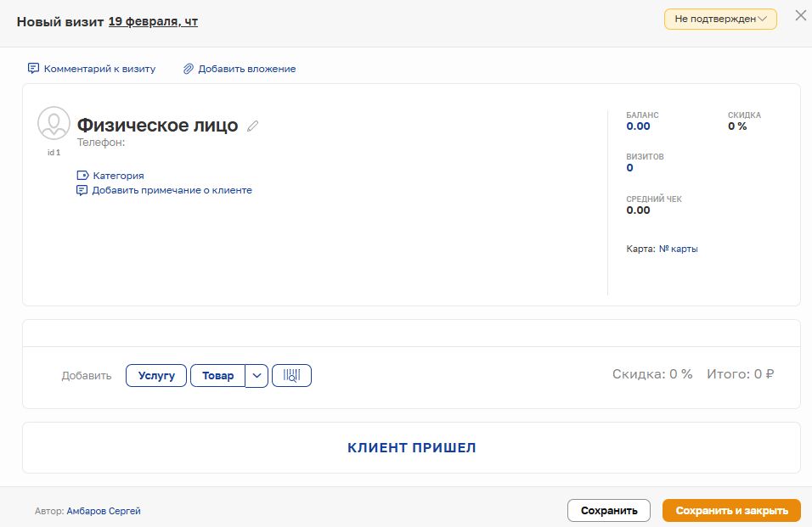Viewport: 812px width, 527px height.
Task: Click the visit comment speech bubble icon
Action: pyautogui.click(x=34, y=69)
